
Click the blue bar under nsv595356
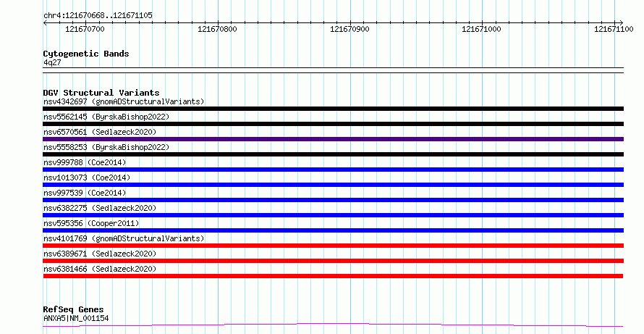[333, 230]
